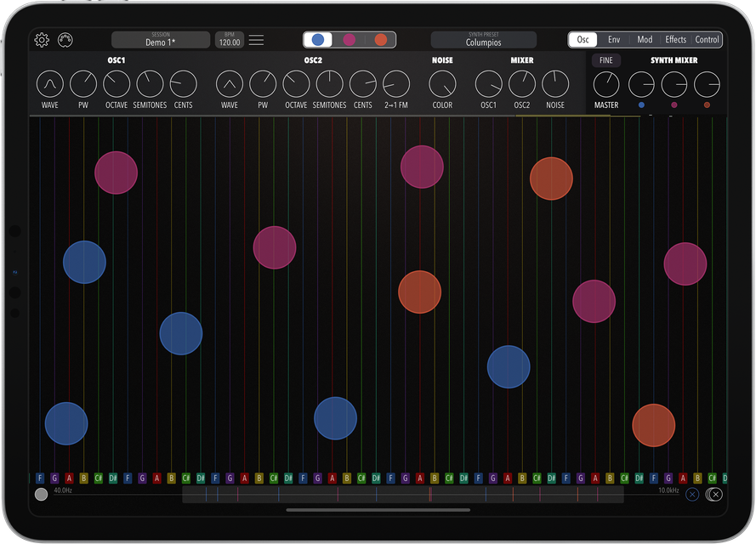756x544 pixels.
Task: Open the Synth Preset Columpios selector
Action: tap(483, 40)
